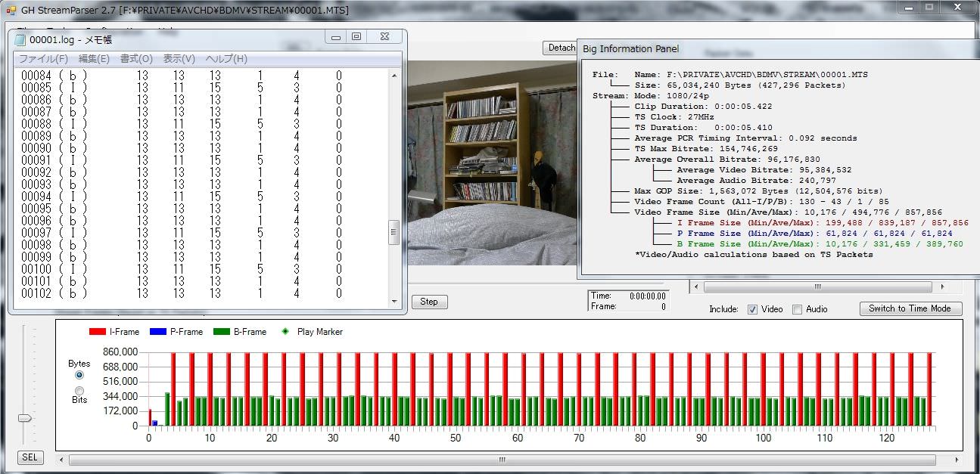
Task: Click the GH StreamParser title bar icon
Action: tap(11, 9)
